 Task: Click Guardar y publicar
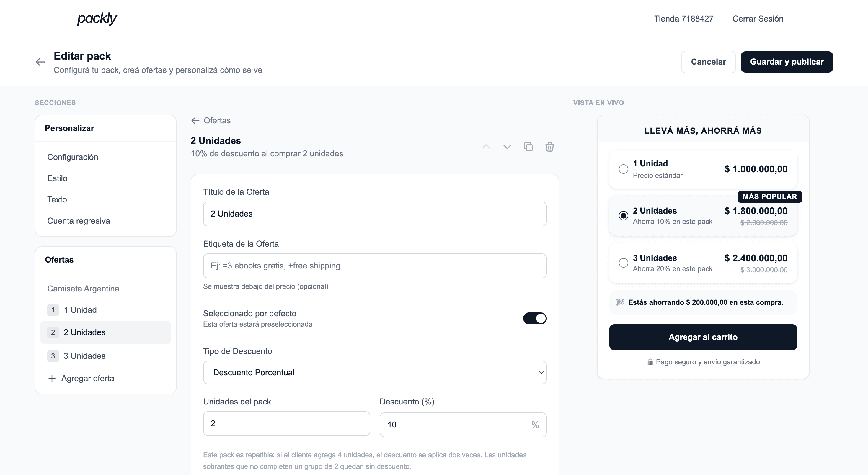[787, 62]
